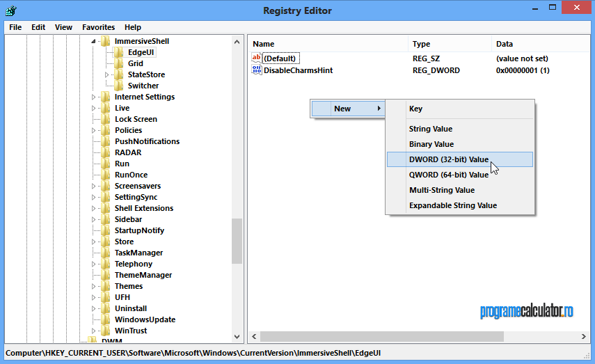
Task: Click the values pane horizontal scrollbar thumb
Action: tap(382, 336)
